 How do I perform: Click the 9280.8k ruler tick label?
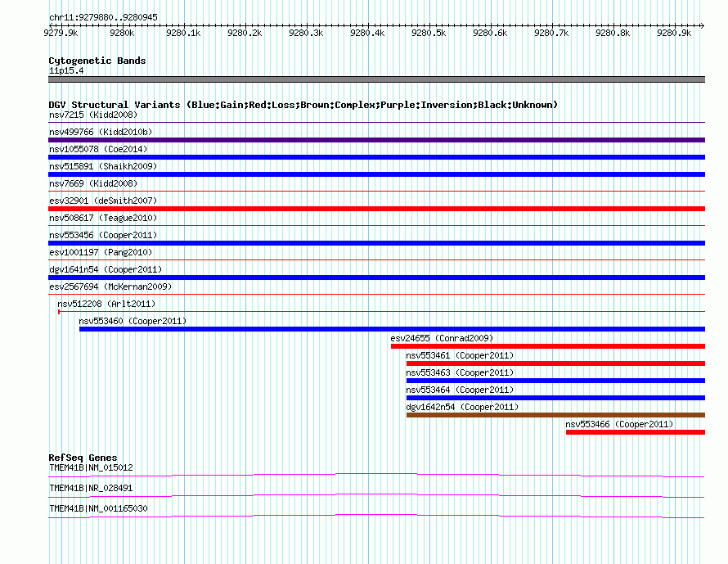[x=613, y=33]
